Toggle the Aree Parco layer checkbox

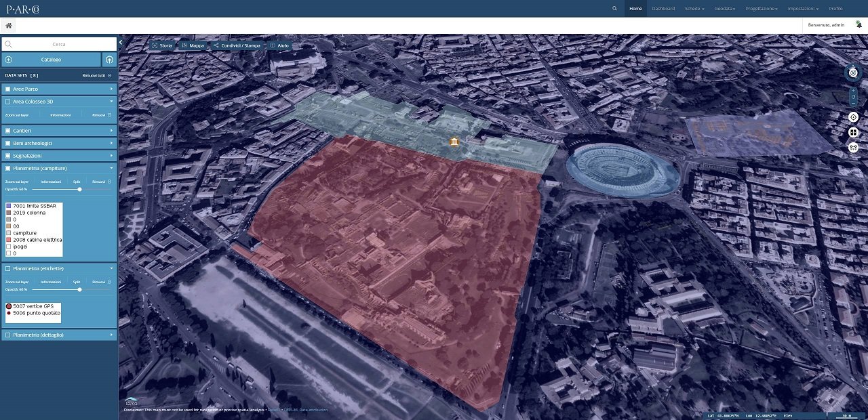(x=8, y=89)
